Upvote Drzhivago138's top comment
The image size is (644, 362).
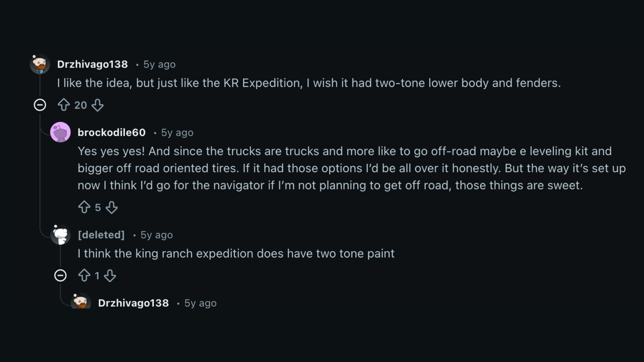(x=64, y=105)
